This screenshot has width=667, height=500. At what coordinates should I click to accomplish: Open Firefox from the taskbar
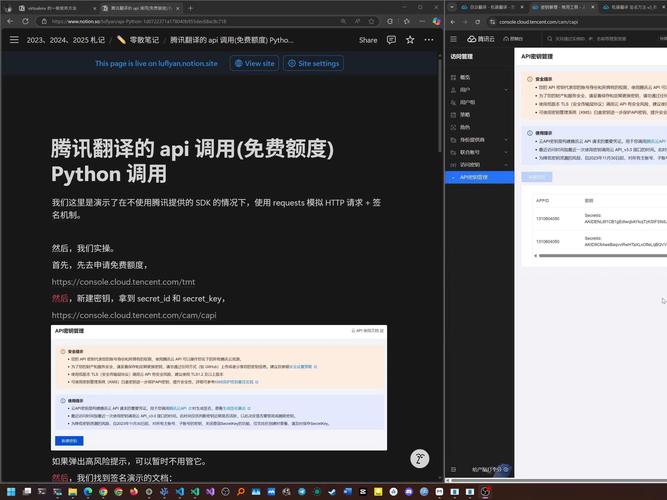point(134,492)
